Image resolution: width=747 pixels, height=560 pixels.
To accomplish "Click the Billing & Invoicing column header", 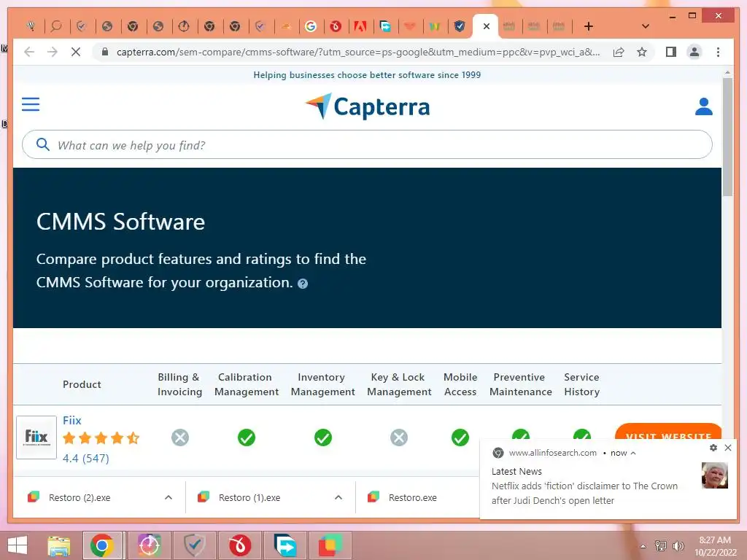I will [x=179, y=384].
